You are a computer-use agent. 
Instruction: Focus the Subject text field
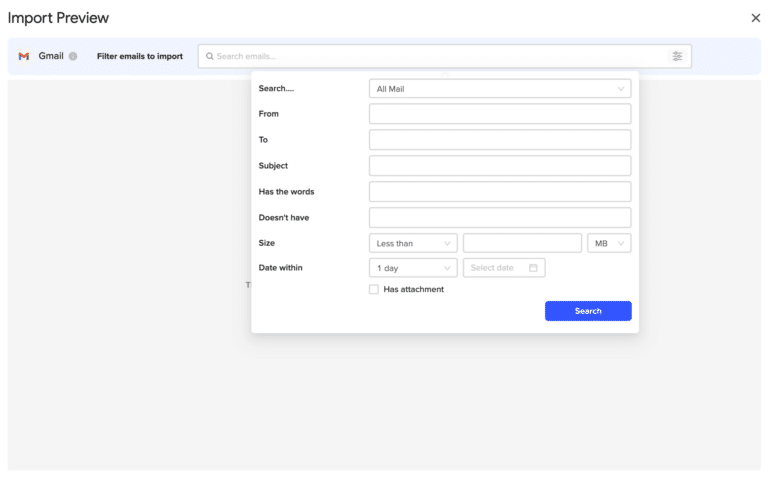tap(499, 166)
